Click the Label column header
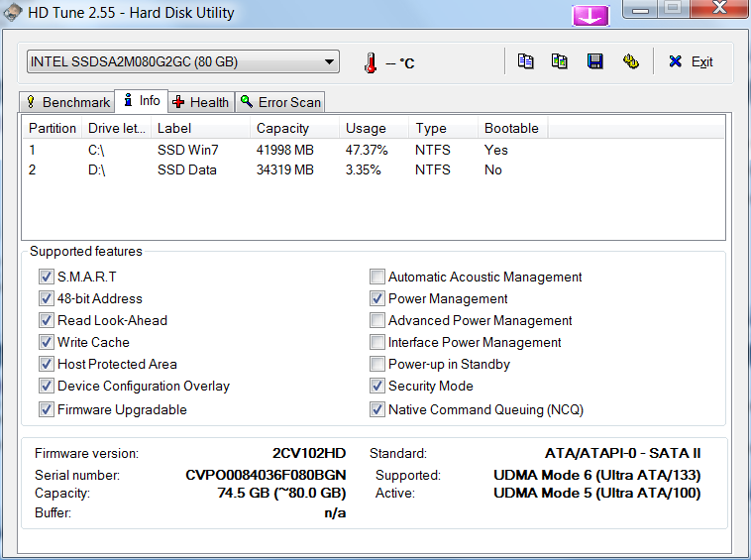This screenshot has height=560, width=751. point(201,128)
